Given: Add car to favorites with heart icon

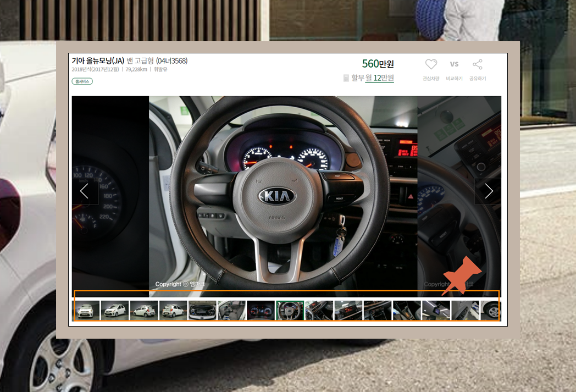Looking at the screenshot, I should (x=431, y=64).
